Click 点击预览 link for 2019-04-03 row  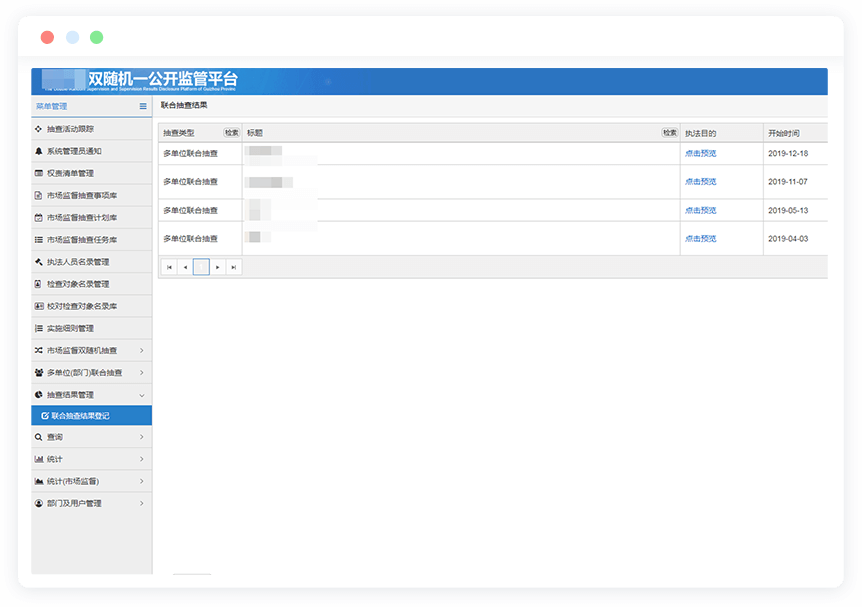point(700,239)
